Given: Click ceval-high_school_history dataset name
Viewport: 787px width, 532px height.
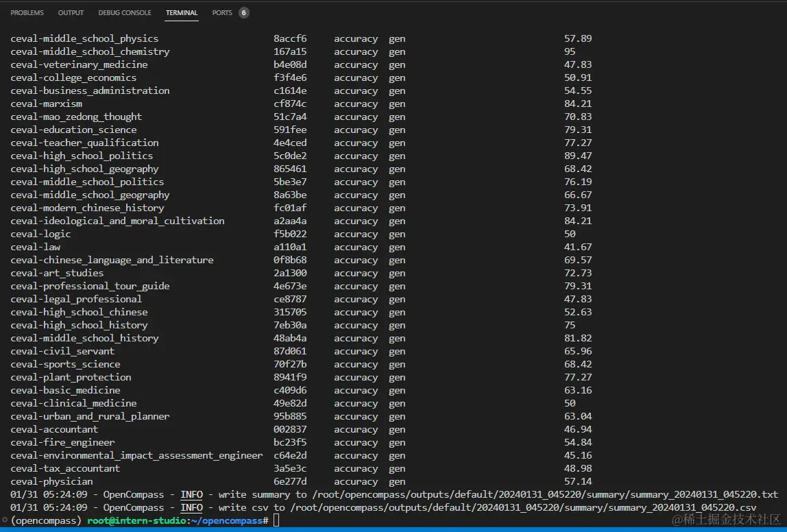Looking at the screenshot, I should point(79,326).
